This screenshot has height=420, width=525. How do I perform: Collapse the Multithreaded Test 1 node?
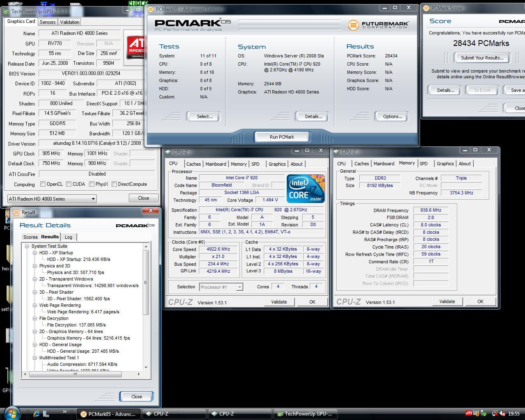35,358
